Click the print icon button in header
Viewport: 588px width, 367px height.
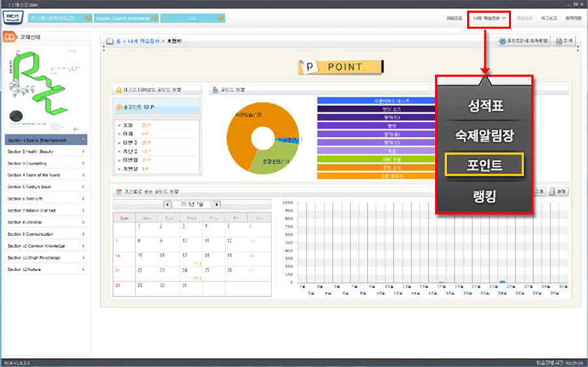[564, 41]
